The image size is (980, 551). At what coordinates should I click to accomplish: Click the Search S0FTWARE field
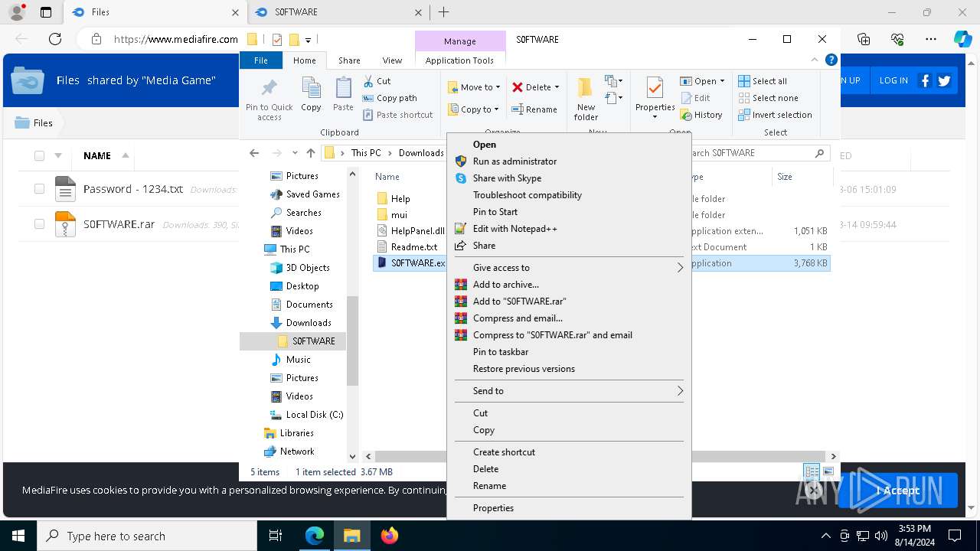click(758, 153)
